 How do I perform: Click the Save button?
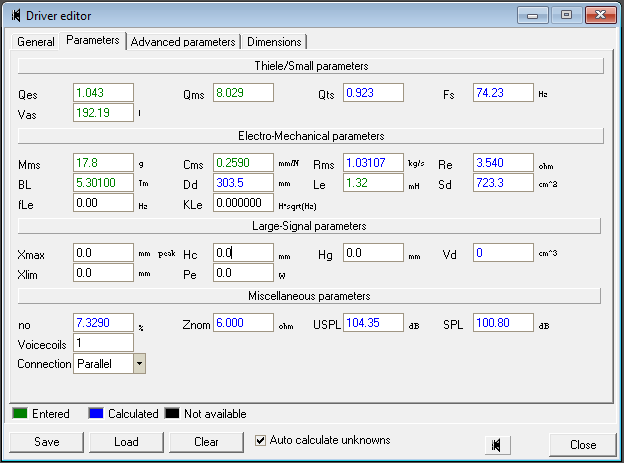point(47,442)
